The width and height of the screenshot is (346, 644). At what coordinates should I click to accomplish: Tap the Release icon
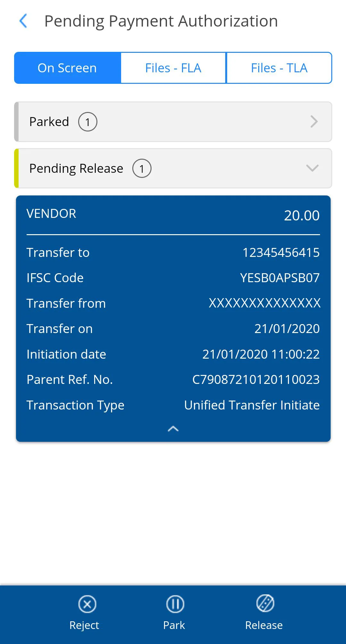click(x=264, y=604)
